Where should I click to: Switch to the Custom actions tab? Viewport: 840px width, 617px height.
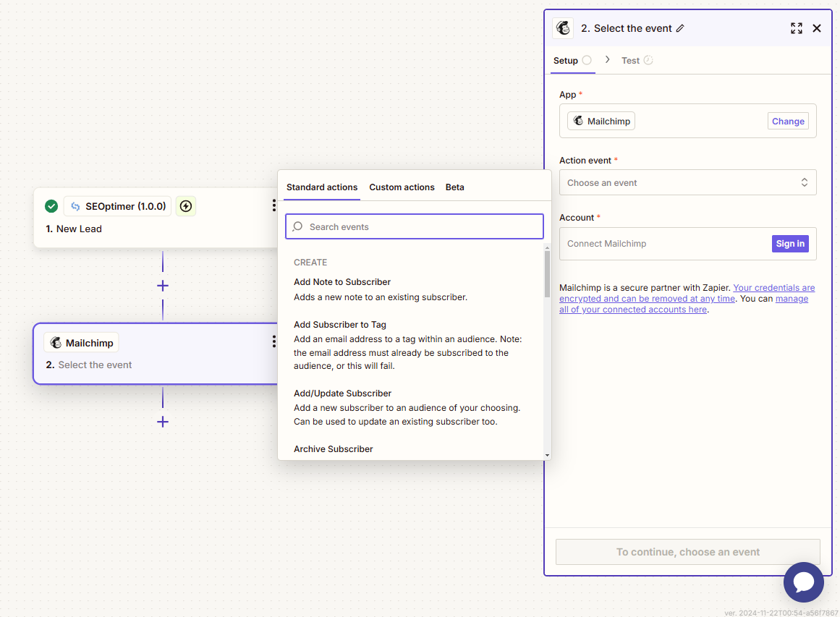pos(402,187)
